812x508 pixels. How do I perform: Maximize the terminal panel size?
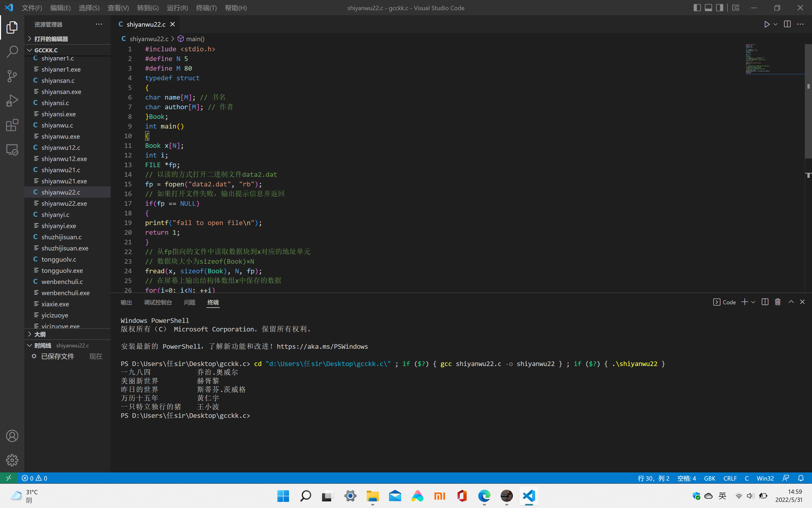pyautogui.click(x=791, y=302)
